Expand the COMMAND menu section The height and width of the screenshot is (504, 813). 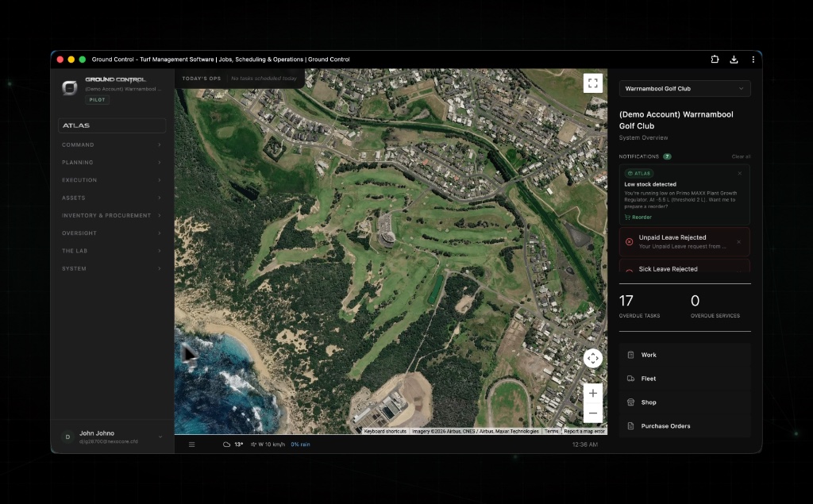(111, 144)
